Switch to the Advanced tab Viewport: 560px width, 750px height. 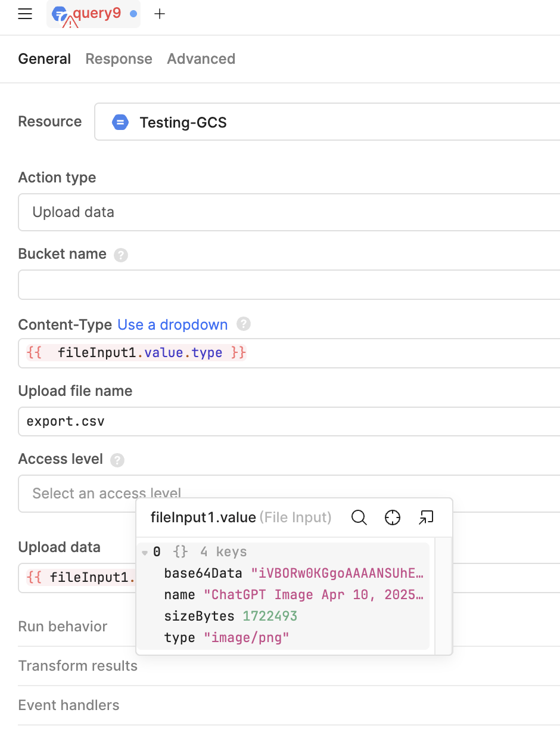tap(201, 59)
